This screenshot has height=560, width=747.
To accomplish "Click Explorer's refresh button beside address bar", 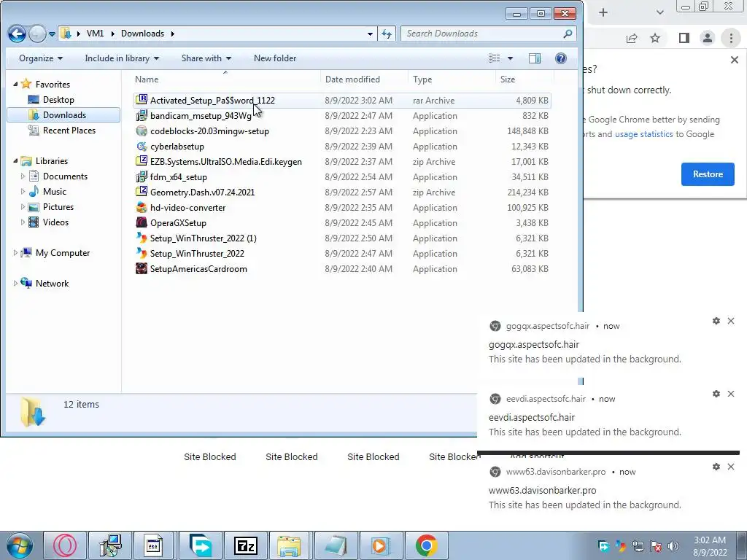I will pyautogui.click(x=387, y=34).
